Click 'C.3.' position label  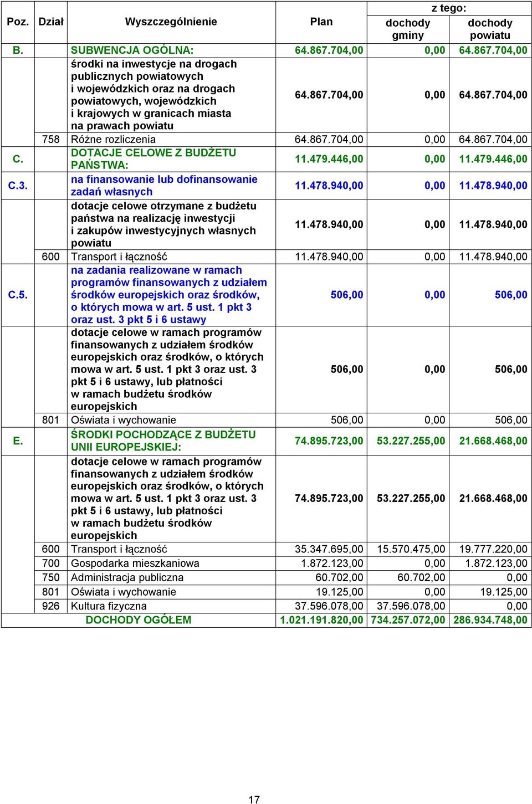click(18, 186)
